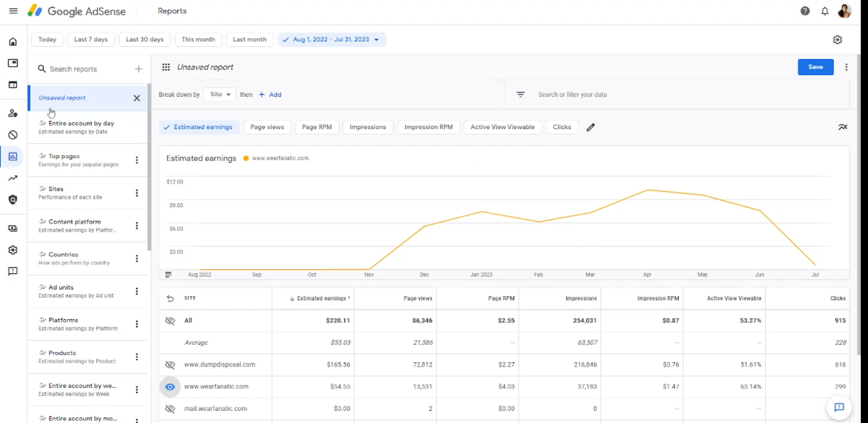Add another breakdown dimension
This screenshot has height=423, width=868.
[x=270, y=95]
